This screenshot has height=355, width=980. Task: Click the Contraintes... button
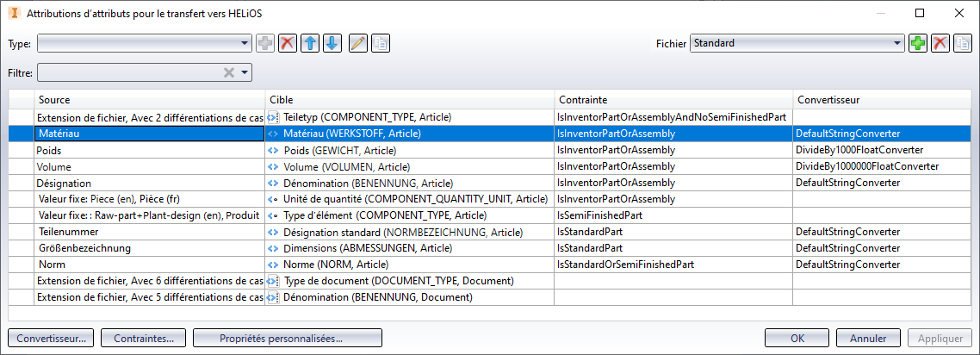coord(144,338)
